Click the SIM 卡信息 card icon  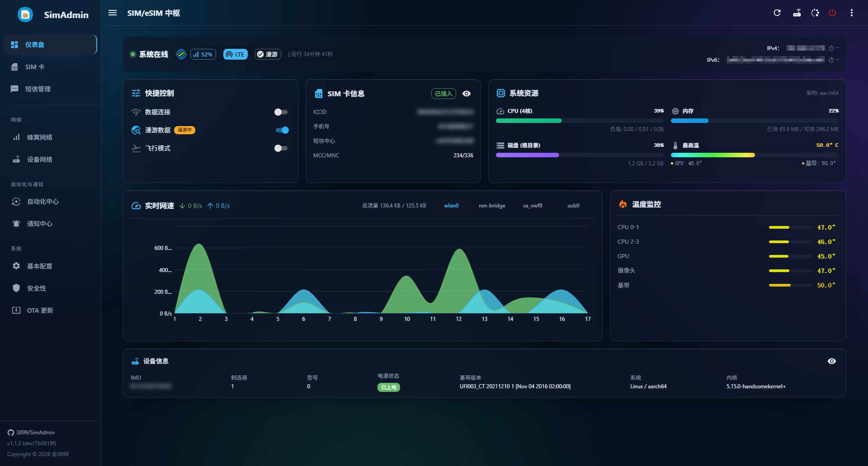tap(319, 94)
